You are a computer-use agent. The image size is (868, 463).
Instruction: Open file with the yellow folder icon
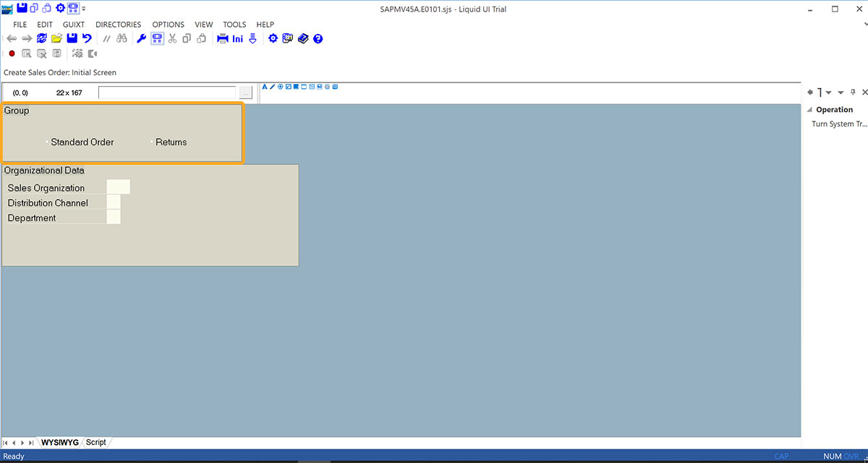pos(56,38)
